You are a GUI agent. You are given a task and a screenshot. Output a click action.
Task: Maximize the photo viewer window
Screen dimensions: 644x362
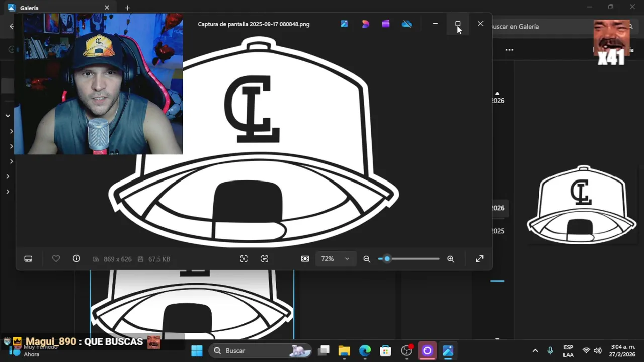[458, 24]
